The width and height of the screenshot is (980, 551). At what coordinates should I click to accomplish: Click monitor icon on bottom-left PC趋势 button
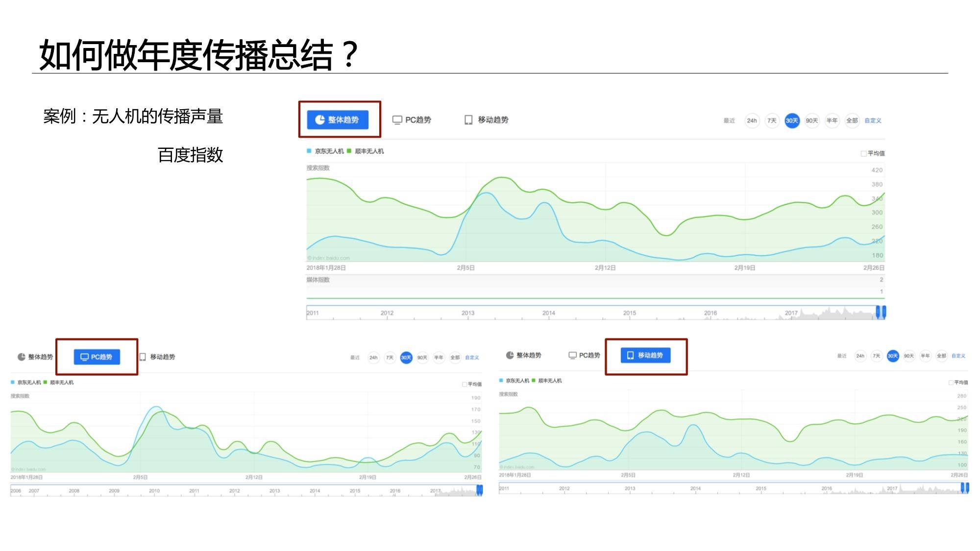(x=84, y=357)
